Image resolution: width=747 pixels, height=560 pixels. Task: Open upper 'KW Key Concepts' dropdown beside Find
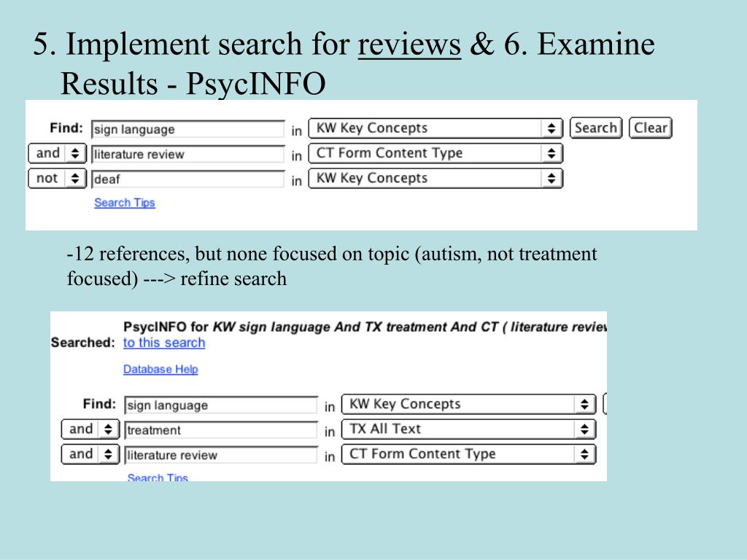coord(436,128)
